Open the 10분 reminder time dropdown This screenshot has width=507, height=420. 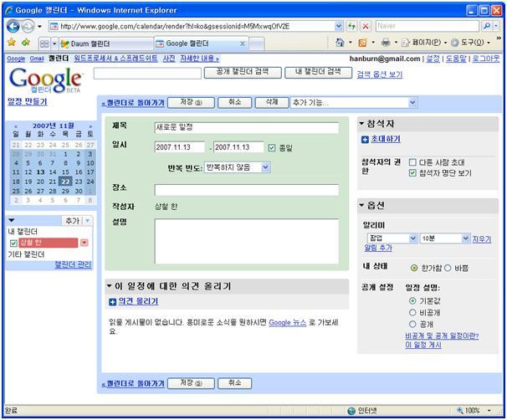444,238
